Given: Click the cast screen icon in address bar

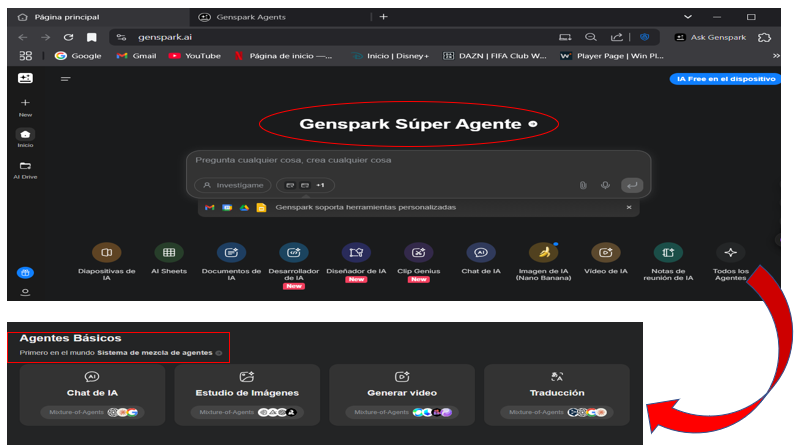Looking at the screenshot, I should point(565,37).
